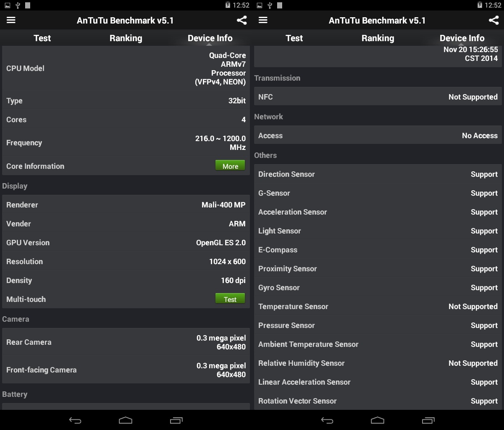The width and height of the screenshot is (504, 430).
Task: Tap the Home navigation icon below the Battery section
Action: (126, 420)
